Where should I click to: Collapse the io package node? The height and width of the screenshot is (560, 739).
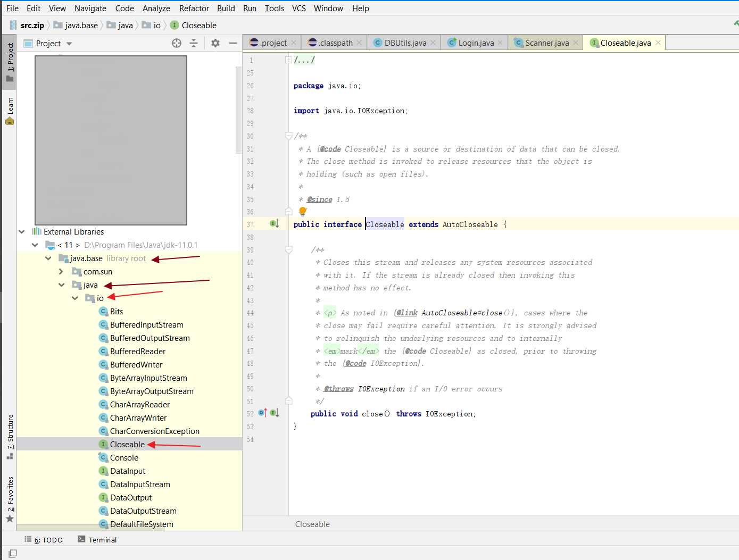[75, 298]
